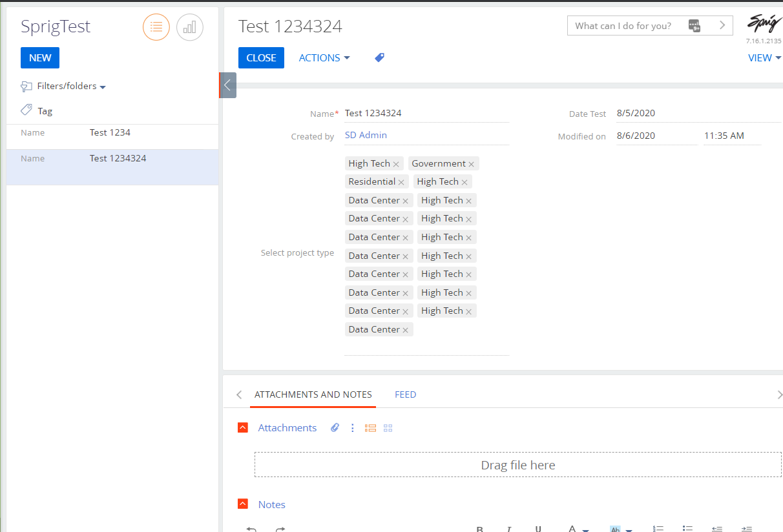Collapse the left list panel arrow

click(227, 85)
